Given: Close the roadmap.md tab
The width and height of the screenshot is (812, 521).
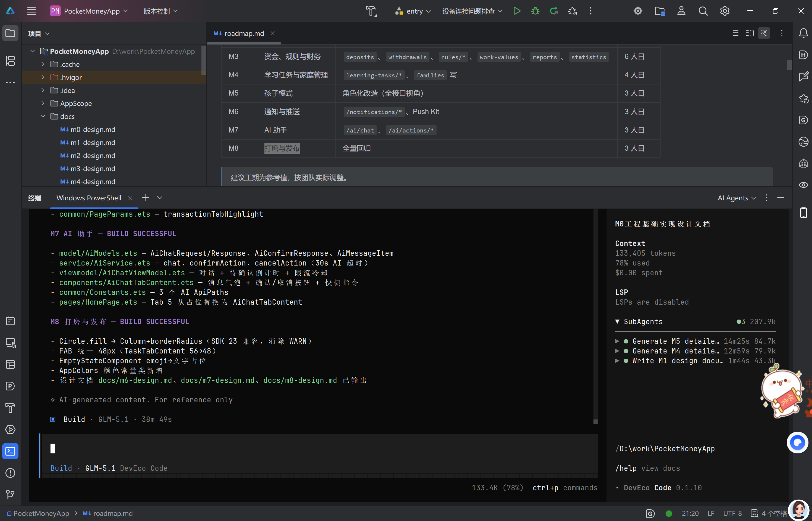Looking at the screenshot, I should (272, 33).
